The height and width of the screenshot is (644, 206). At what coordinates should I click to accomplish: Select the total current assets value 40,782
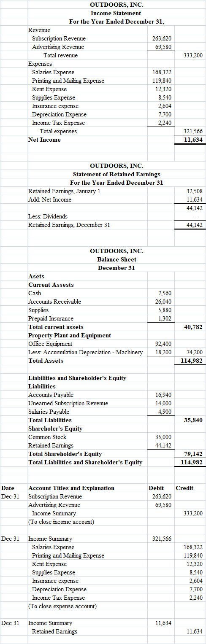tap(194, 327)
